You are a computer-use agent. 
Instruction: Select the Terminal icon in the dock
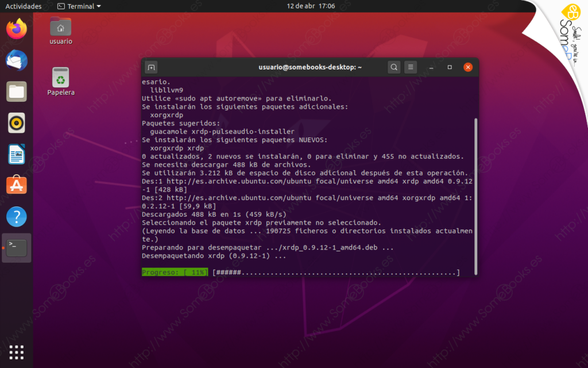17,248
